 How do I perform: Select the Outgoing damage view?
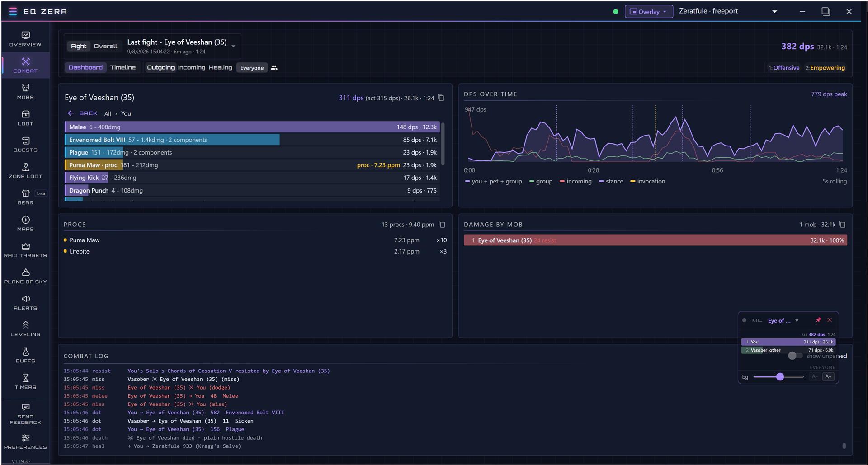160,67
